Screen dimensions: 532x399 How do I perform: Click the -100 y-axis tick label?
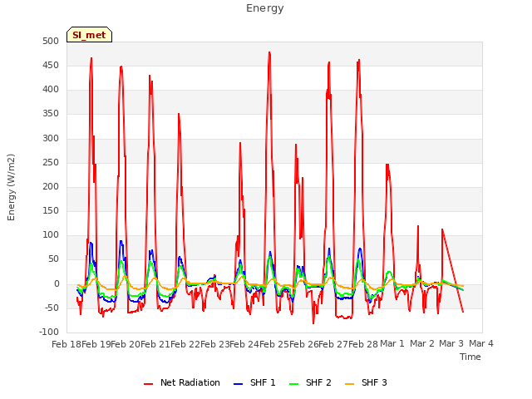pyautogui.click(x=49, y=332)
